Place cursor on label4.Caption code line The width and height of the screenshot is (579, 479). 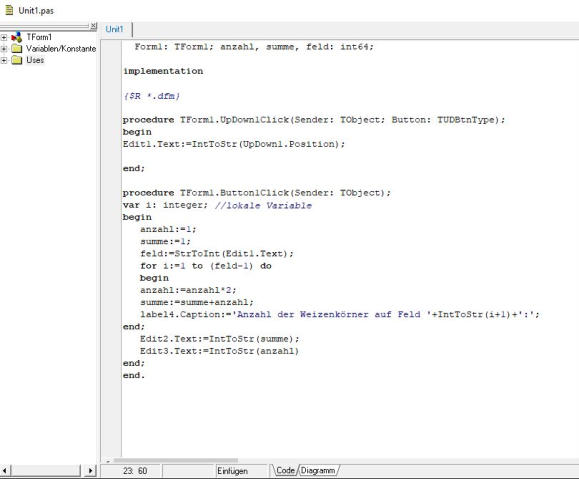tap(339, 314)
